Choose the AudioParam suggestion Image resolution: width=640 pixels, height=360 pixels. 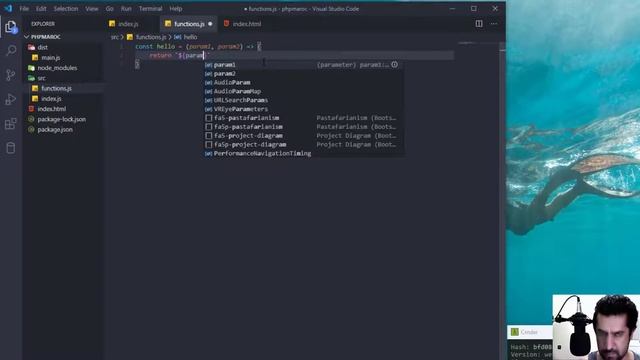pos(304,82)
